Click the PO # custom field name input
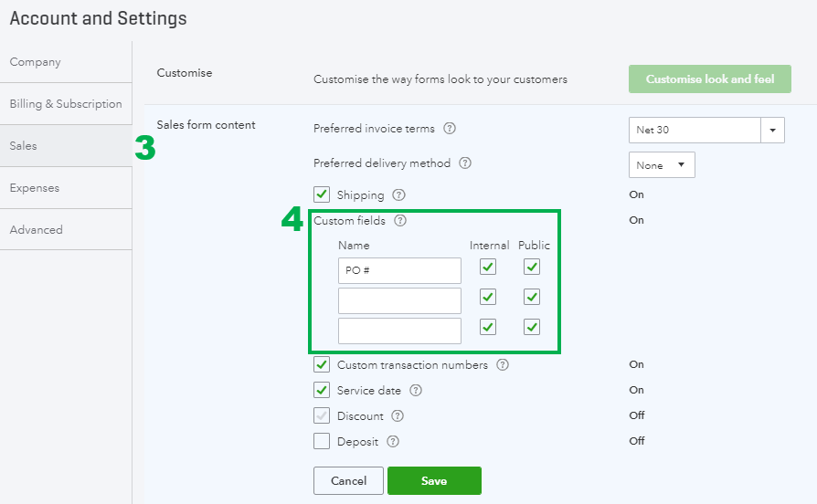817x504 pixels. pos(399,270)
